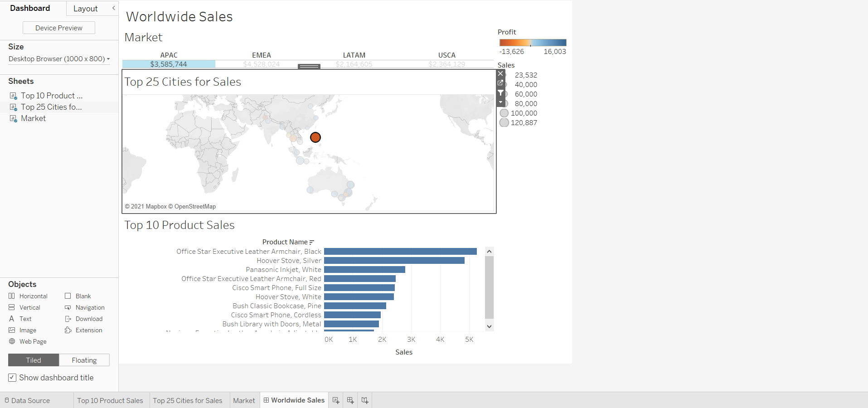Click the scroll up arrow in product chart
The height and width of the screenshot is (408, 868).
click(x=489, y=251)
